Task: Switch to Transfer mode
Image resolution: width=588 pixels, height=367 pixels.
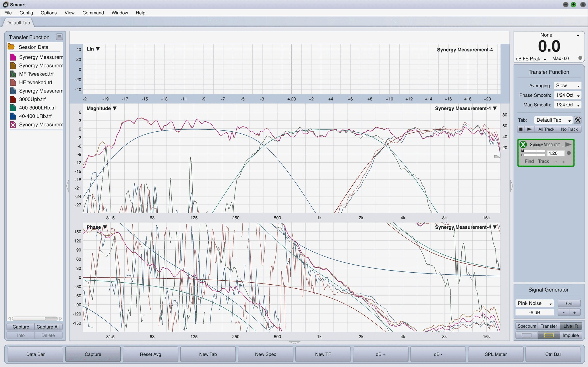Action: 549,326
